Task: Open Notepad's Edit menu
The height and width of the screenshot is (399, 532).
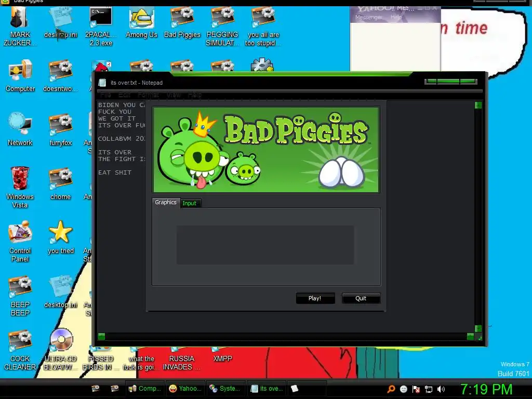Action: (x=124, y=95)
